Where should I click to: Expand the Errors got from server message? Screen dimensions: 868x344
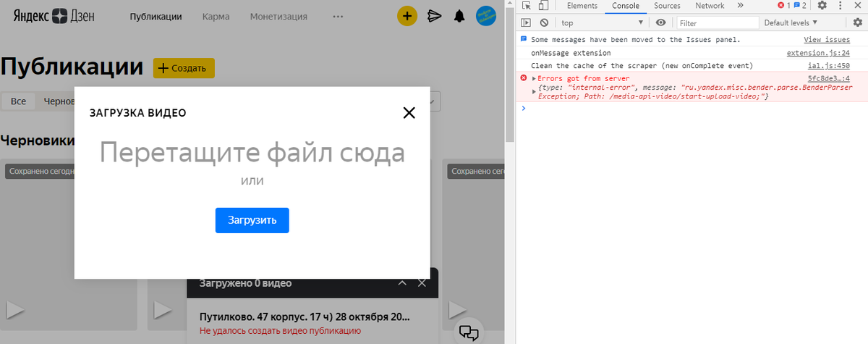(x=534, y=78)
